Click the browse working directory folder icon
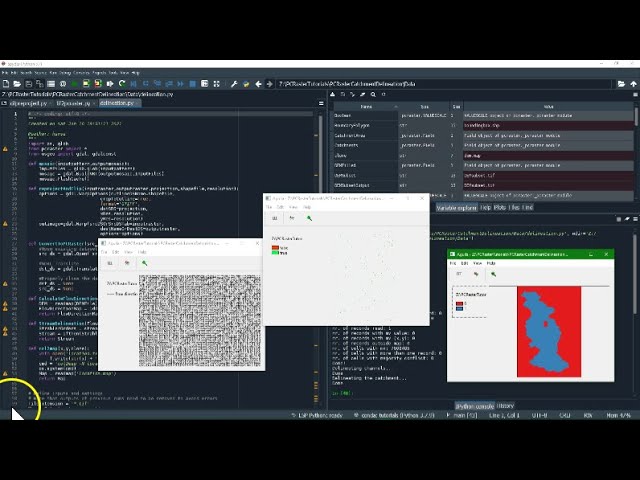Viewport: 640px width, 480px height. tap(621, 84)
